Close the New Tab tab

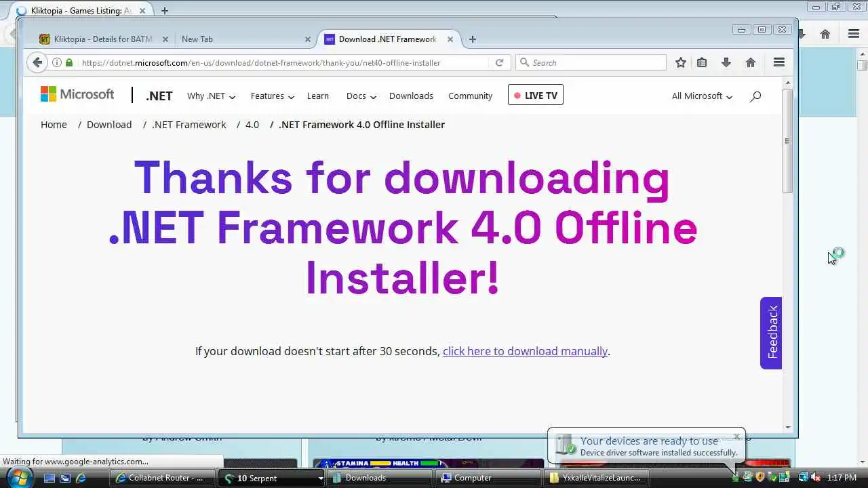click(307, 39)
